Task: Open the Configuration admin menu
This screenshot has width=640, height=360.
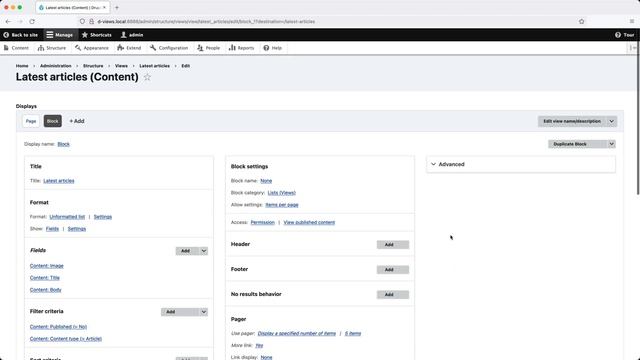Action: click(x=169, y=48)
